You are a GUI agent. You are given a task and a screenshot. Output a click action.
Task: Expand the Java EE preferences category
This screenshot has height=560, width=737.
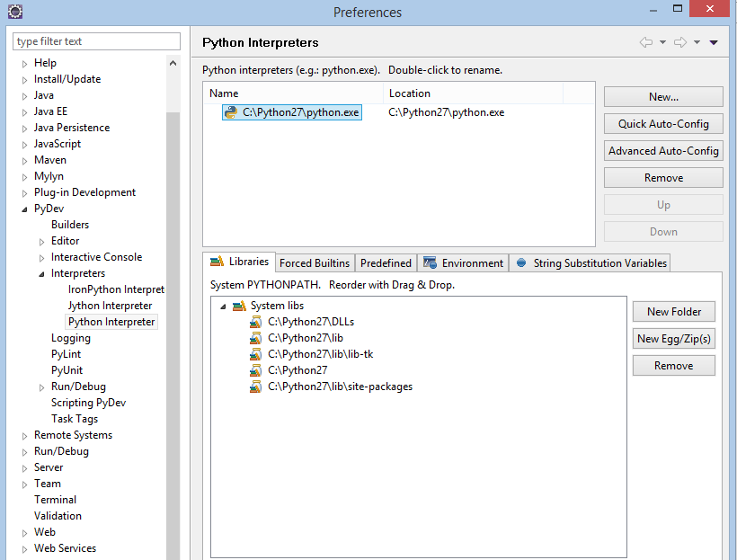24,111
